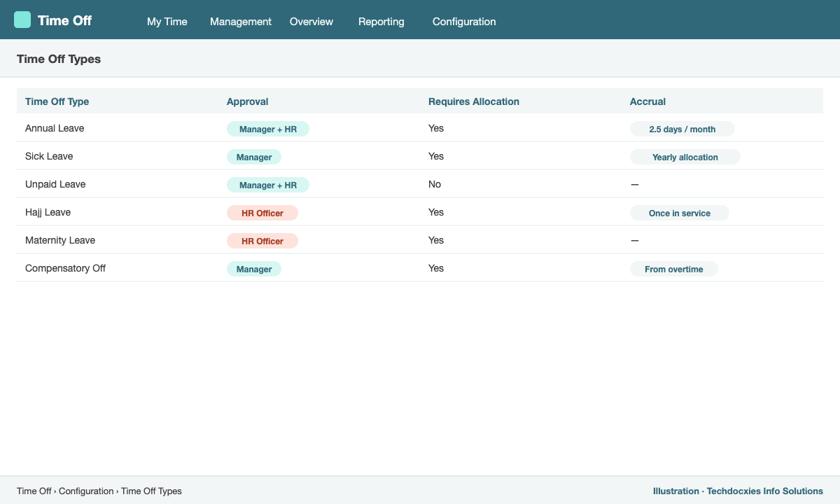
Task: Click Hajj Leave's Yes allocation value
Action: (436, 212)
